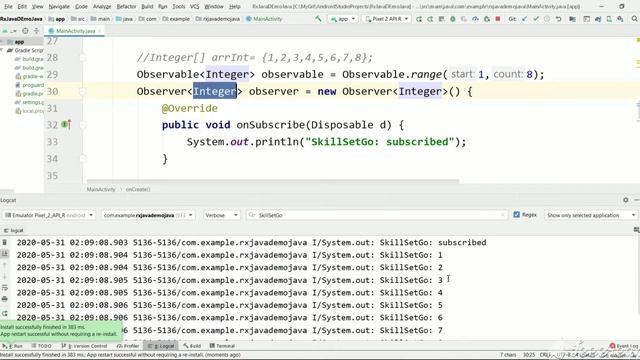Screen dimensions: 640x360
Task: Open the VCS menu
Action: point(195,7)
